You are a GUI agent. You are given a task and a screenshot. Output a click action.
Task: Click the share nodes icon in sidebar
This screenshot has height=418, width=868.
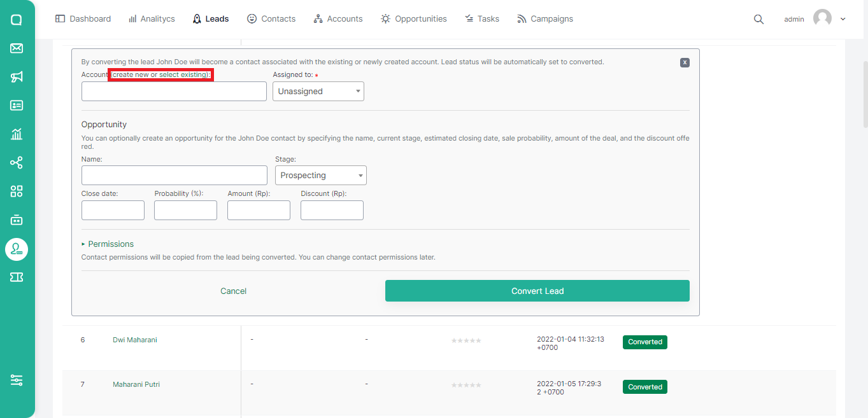(x=17, y=163)
